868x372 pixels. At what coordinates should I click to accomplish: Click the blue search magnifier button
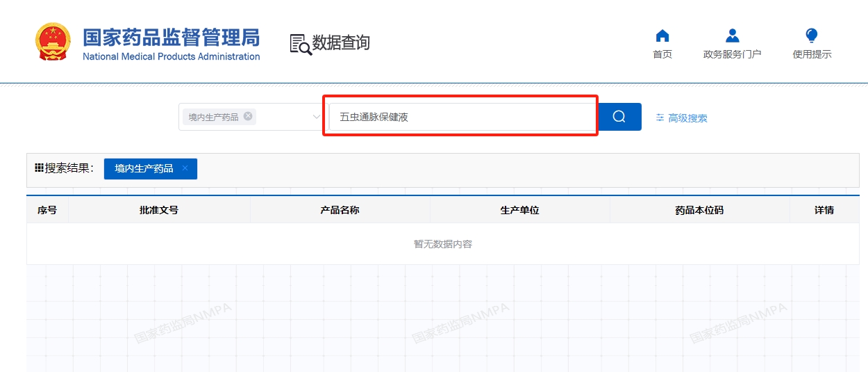pyautogui.click(x=619, y=117)
